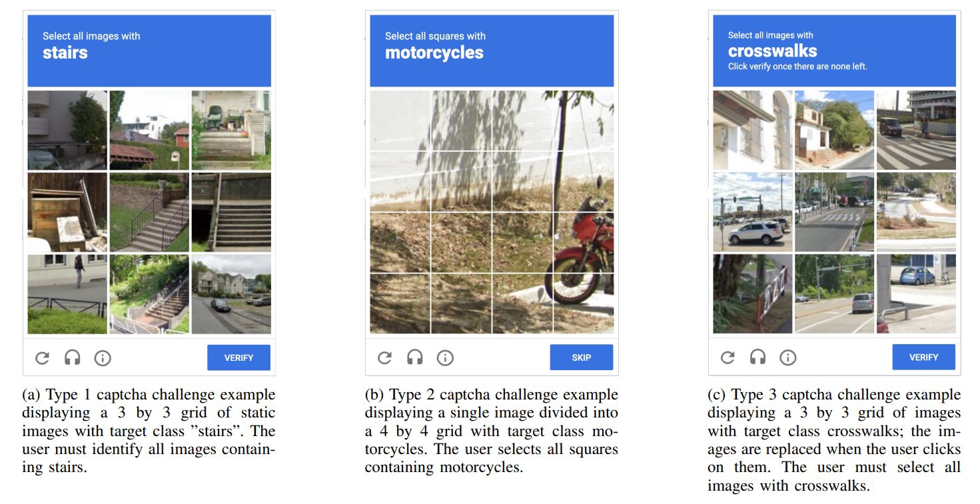The width and height of the screenshot is (980, 504).
Task: Click VERIFY in the crosswalks captcha
Action: point(923,357)
